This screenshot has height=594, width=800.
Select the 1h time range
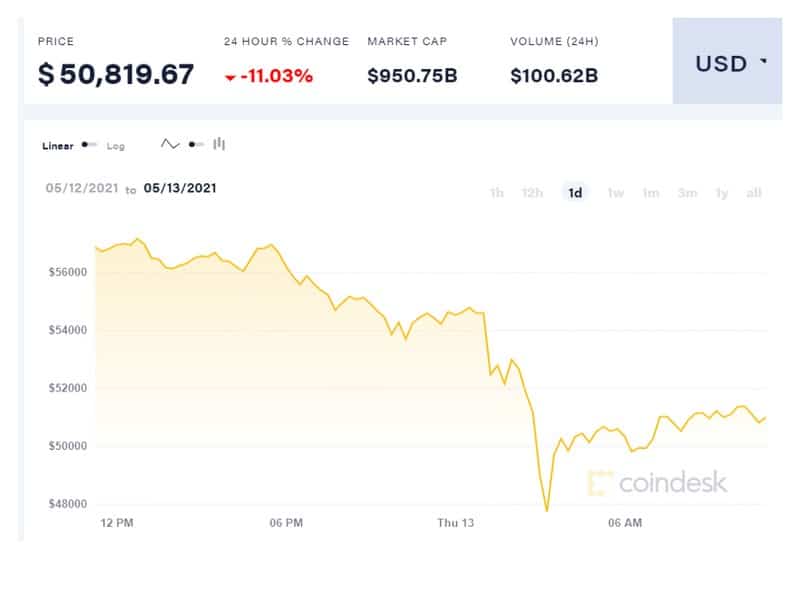click(496, 193)
